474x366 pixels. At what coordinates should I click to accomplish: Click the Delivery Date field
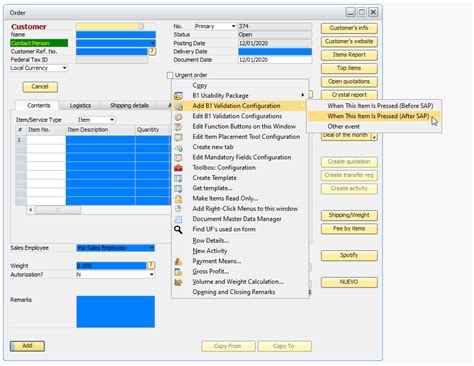(275, 51)
